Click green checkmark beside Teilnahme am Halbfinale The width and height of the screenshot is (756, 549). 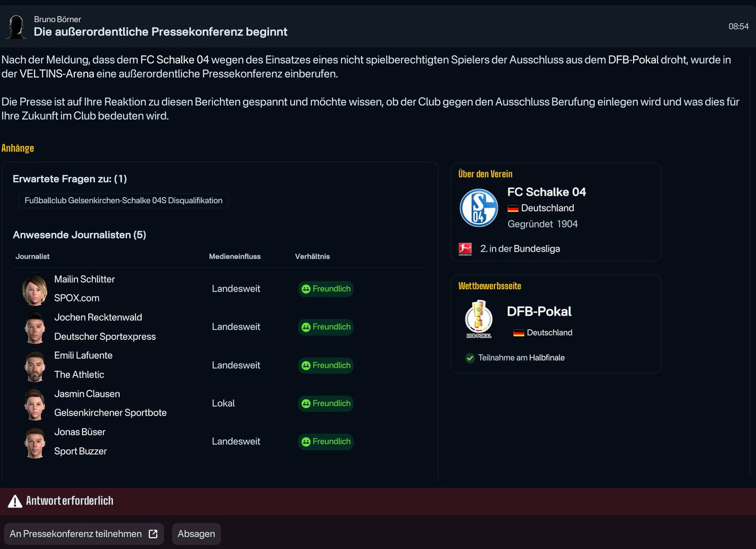click(x=469, y=358)
